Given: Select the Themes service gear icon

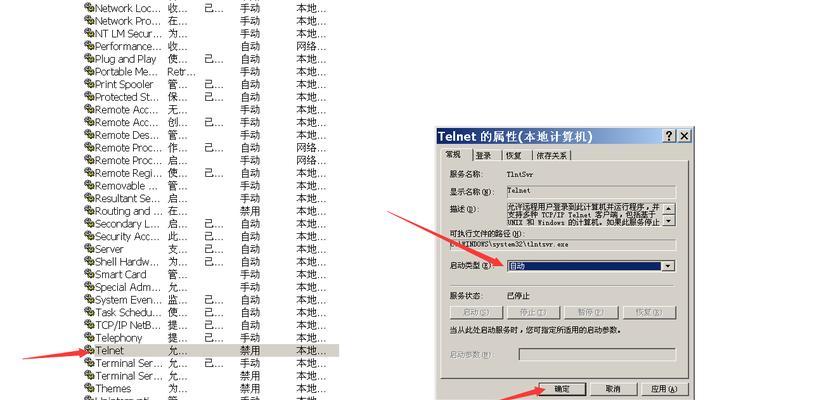Looking at the screenshot, I should click(89, 388).
